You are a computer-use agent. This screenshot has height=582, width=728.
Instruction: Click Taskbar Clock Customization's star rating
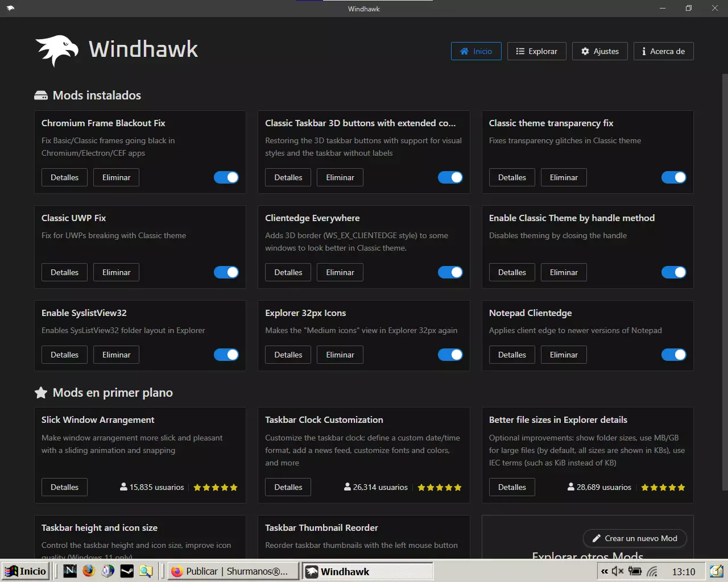[440, 488]
